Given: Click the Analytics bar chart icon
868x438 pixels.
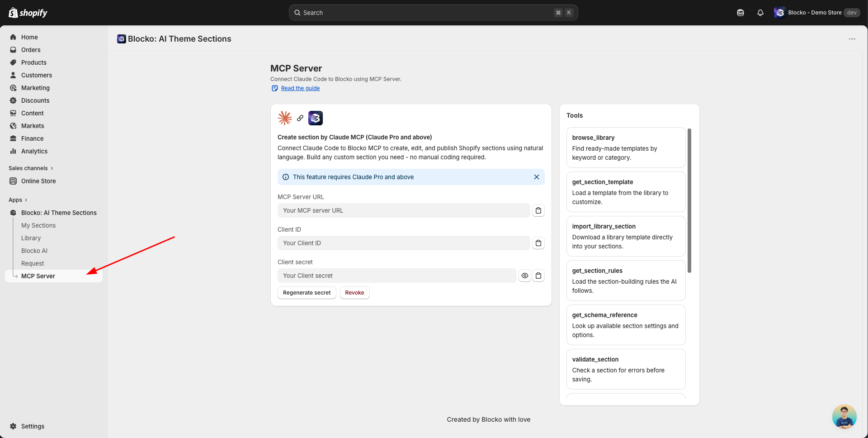Looking at the screenshot, I should (13, 151).
